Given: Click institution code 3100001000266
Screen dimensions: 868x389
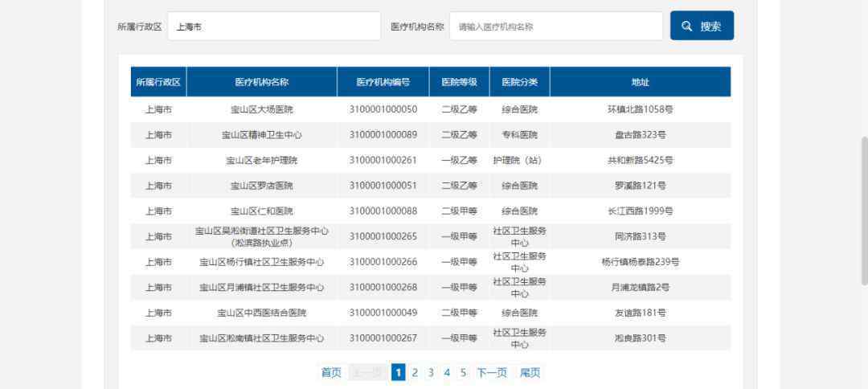Looking at the screenshot, I should pos(383,262).
